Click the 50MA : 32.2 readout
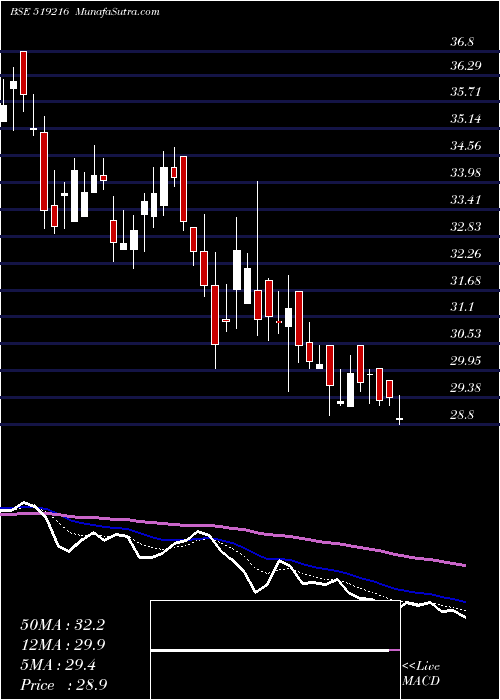 (62, 625)
